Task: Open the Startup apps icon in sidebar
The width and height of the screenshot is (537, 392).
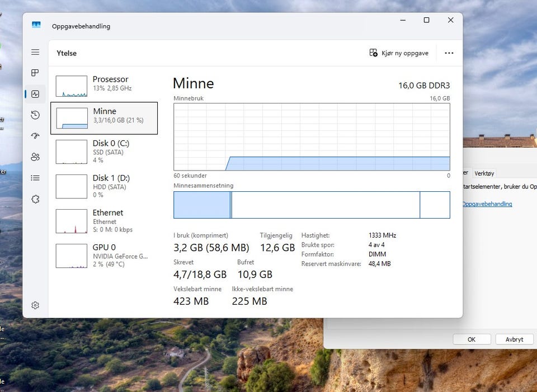Action: coord(35,136)
